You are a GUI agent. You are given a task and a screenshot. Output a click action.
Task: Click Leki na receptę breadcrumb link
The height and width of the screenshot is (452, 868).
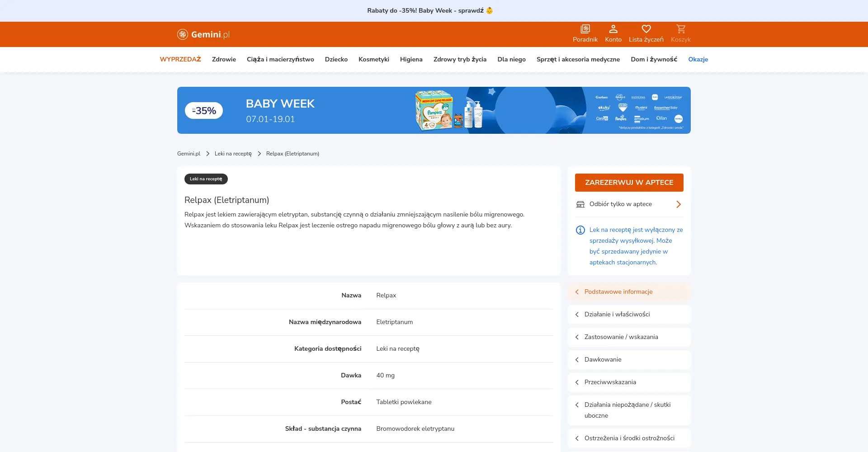tap(233, 154)
